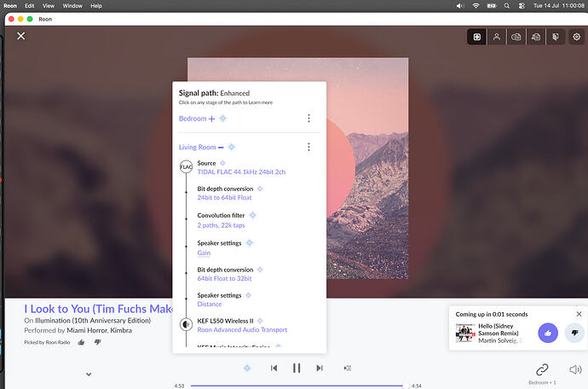Click the KEF LS50 Wireless II speaker icon
The width and height of the screenshot is (588, 389).
tap(186, 324)
